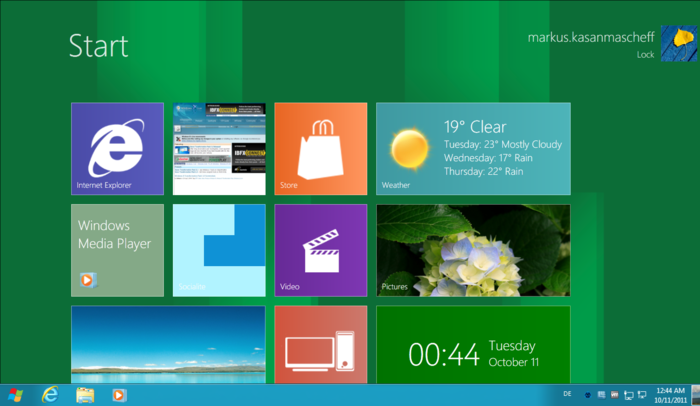Open the web page preview tile
This screenshot has height=406, width=700.
(219, 149)
